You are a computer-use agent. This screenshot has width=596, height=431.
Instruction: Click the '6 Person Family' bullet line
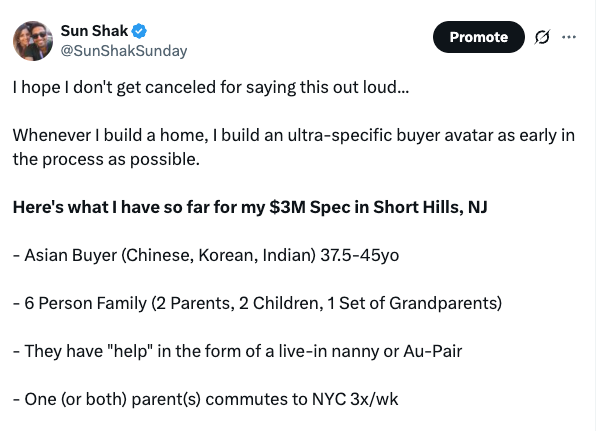click(x=257, y=303)
